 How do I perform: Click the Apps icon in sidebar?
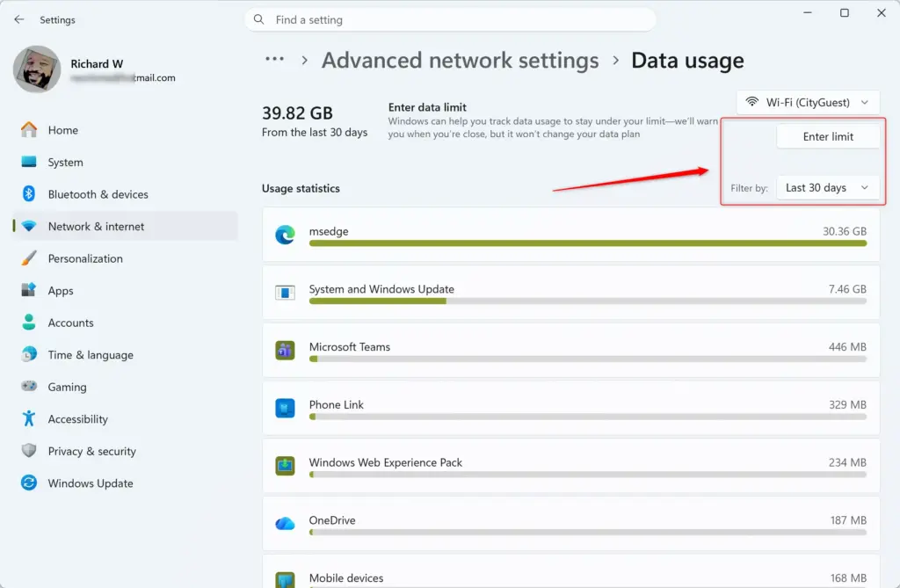pos(29,290)
